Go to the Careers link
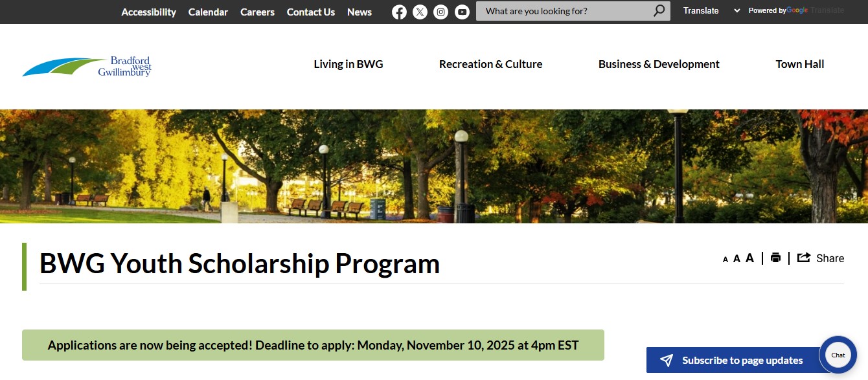This screenshot has width=868, height=380. 257,12
